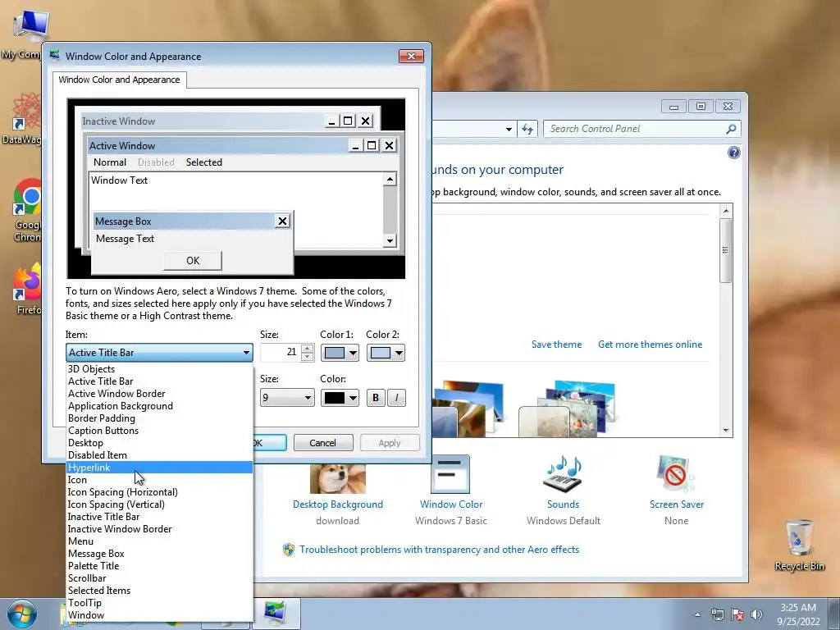Viewport: 840px width, 630px height.
Task: Click Cancel in the appearance dialog
Action: [x=323, y=442]
